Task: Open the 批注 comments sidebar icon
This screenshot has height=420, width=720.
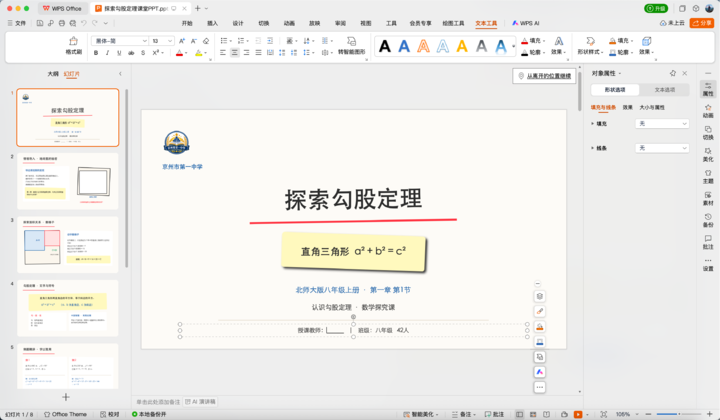Action: (708, 242)
